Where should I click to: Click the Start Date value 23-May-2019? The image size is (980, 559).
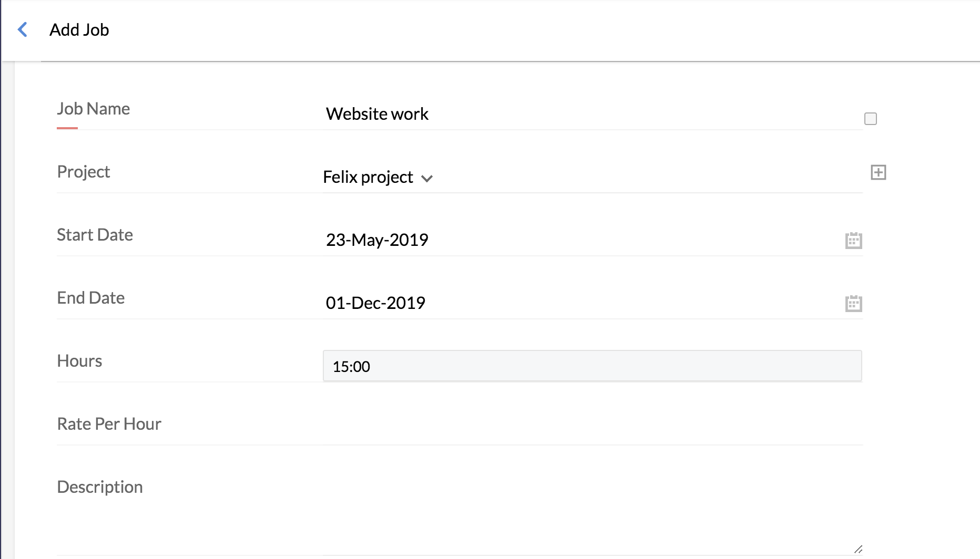tap(377, 240)
